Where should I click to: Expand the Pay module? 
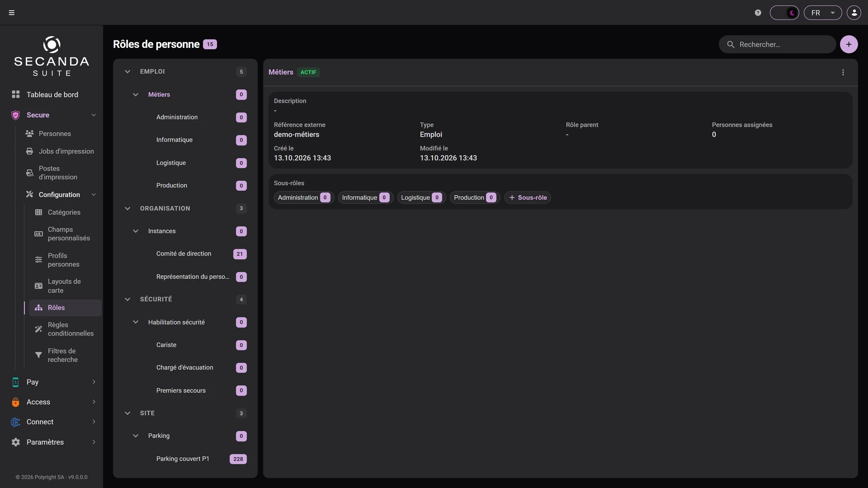pyautogui.click(x=52, y=382)
